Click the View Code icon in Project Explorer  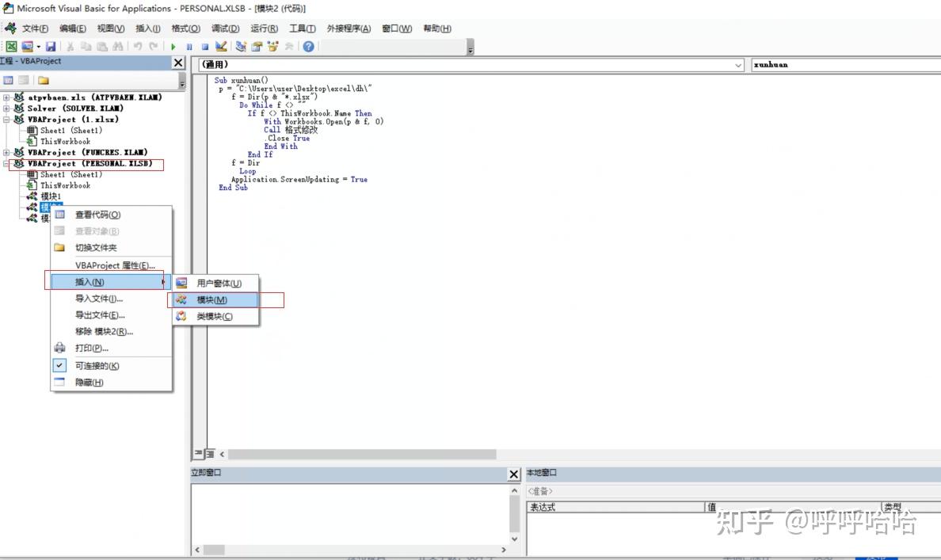tap(10, 80)
